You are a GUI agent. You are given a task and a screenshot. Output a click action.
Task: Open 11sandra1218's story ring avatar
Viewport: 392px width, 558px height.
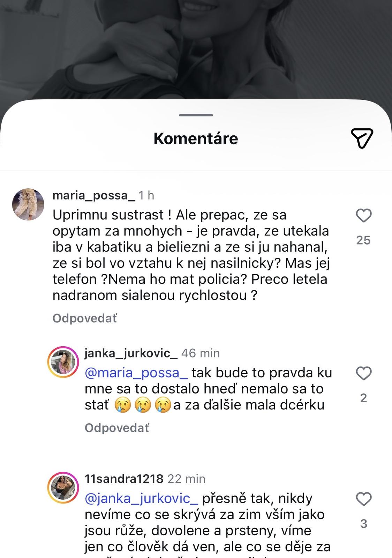point(63,488)
